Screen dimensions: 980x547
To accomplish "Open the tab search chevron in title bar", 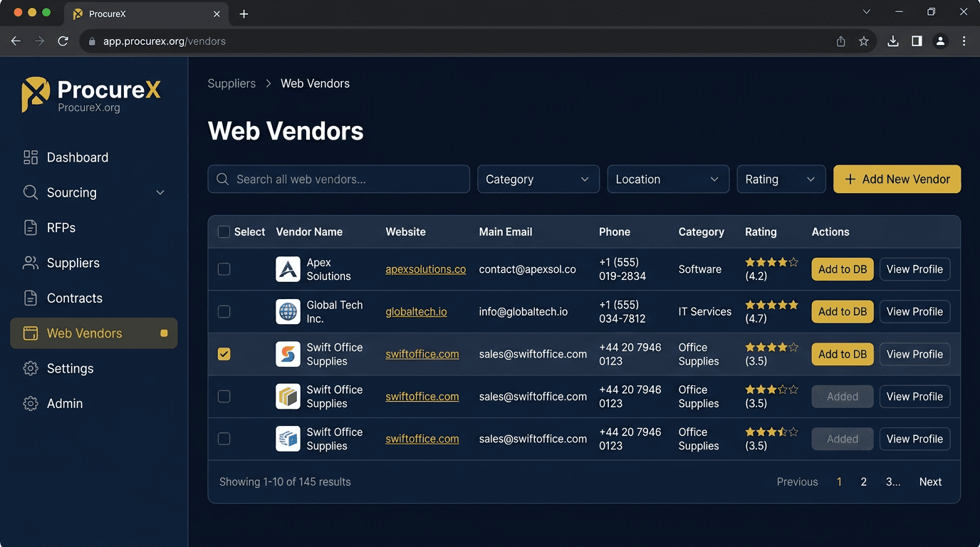I will (x=867, y=12).
